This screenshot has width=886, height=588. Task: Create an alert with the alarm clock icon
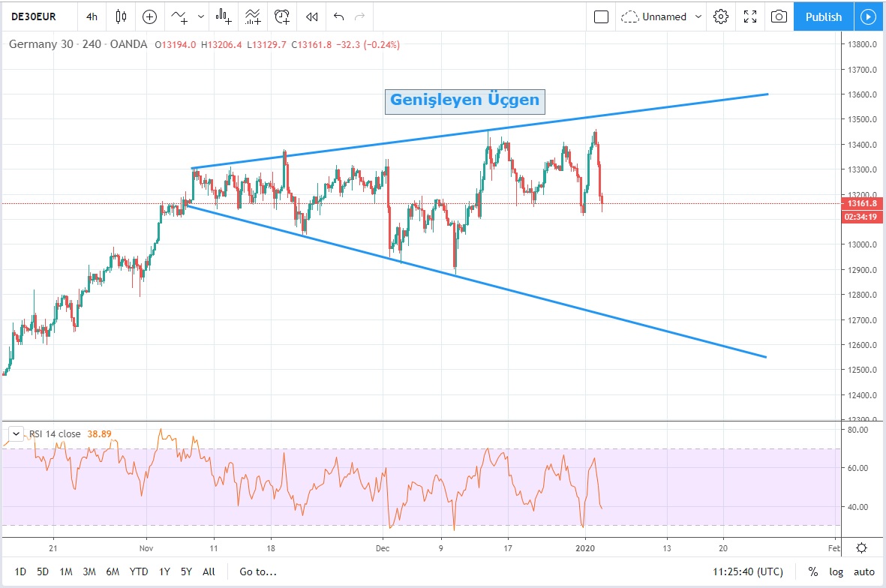click(x=282, y=17)
